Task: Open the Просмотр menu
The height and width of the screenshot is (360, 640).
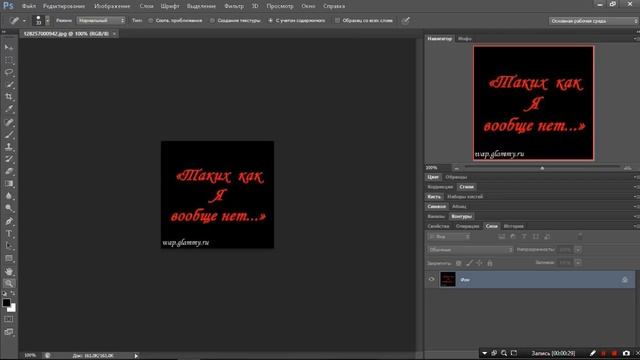Action: pos(280,6)
